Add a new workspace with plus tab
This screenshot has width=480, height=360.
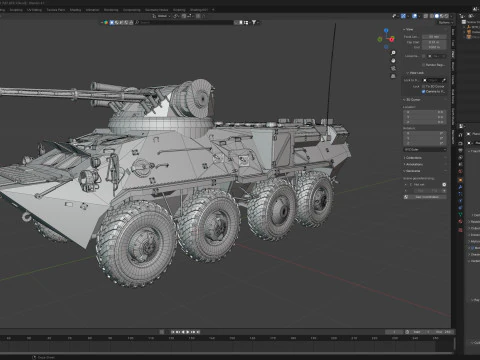tap(213, 10)
